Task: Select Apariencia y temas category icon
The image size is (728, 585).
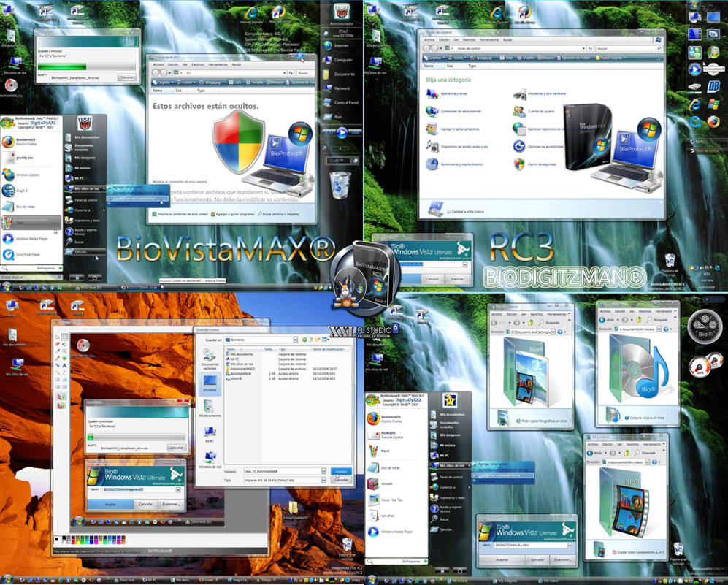Action: click(432, 93)
